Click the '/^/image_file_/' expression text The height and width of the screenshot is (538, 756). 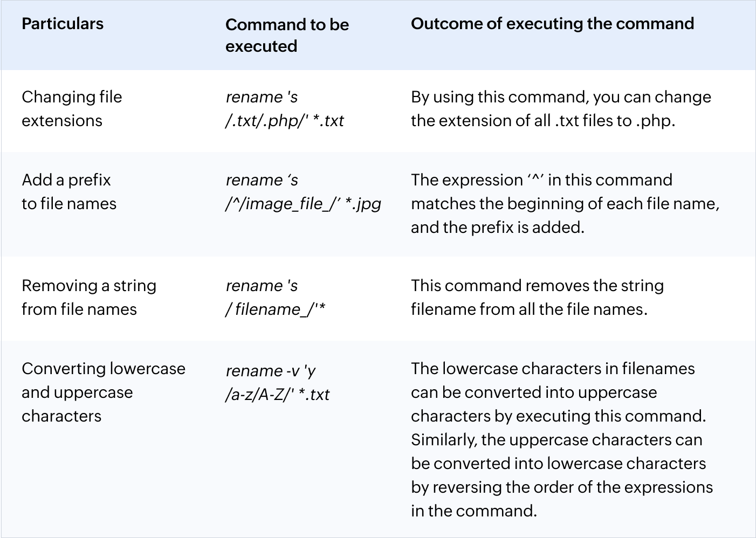(283, 204)
